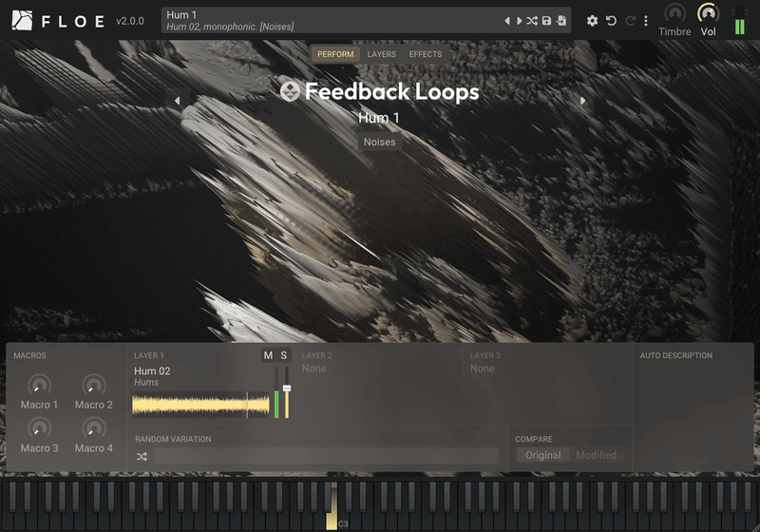Play the highlighted key left of C3 label
The width and height of the screenshot is (760, 532).
click(x=332, y=521)
